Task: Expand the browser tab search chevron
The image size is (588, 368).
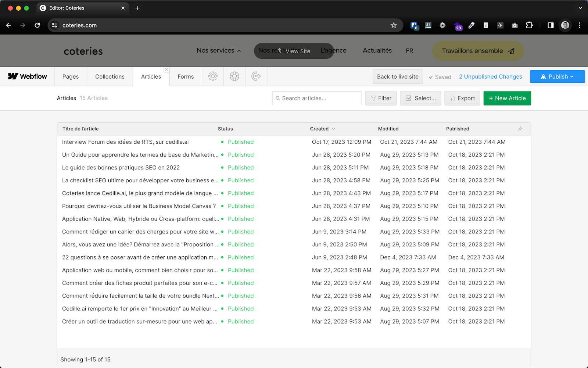Action: 580,8
